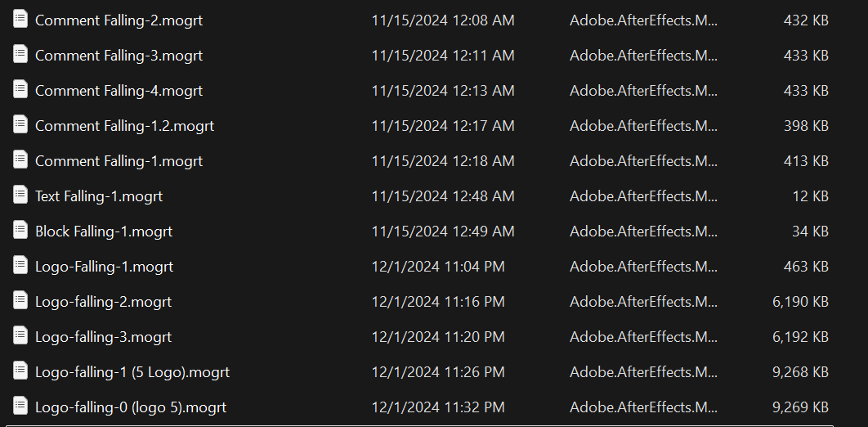Click the file type of Comment Falling-2.mogrt
The height and width of the screenshot is (427, 868).
tap(643, 20)
